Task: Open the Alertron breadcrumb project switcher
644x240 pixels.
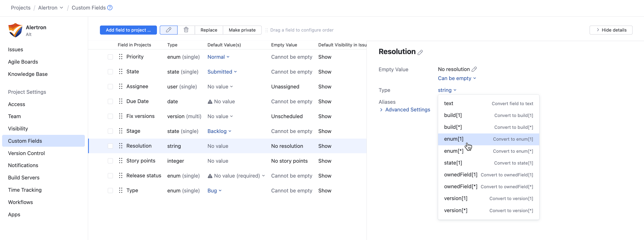Action: [51, 8]
